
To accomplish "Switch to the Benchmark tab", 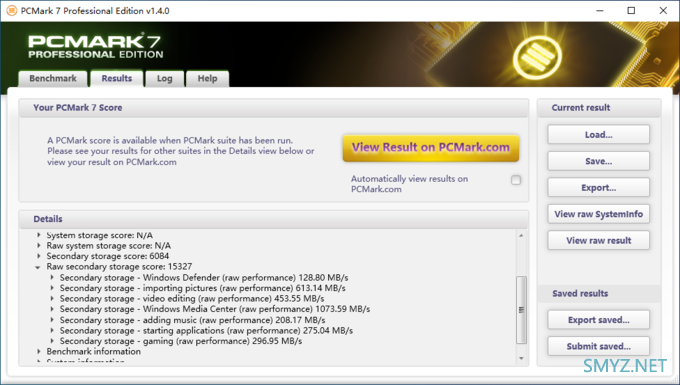I will [53, 78].
